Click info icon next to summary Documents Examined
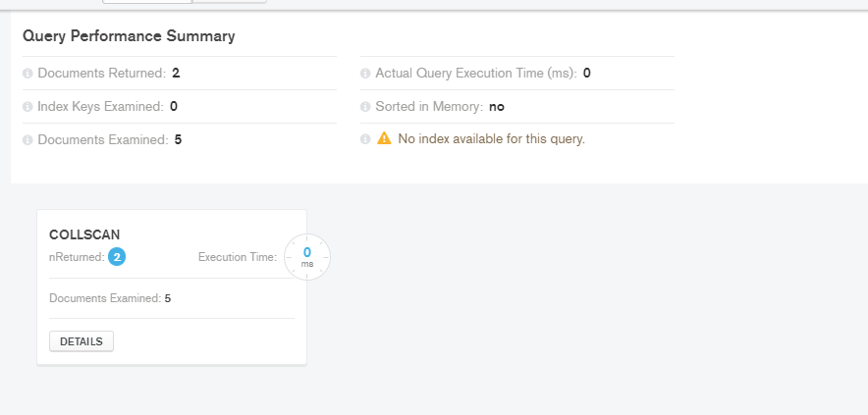The height and width of the screenshot is (415, 868). tap(27, 140)
